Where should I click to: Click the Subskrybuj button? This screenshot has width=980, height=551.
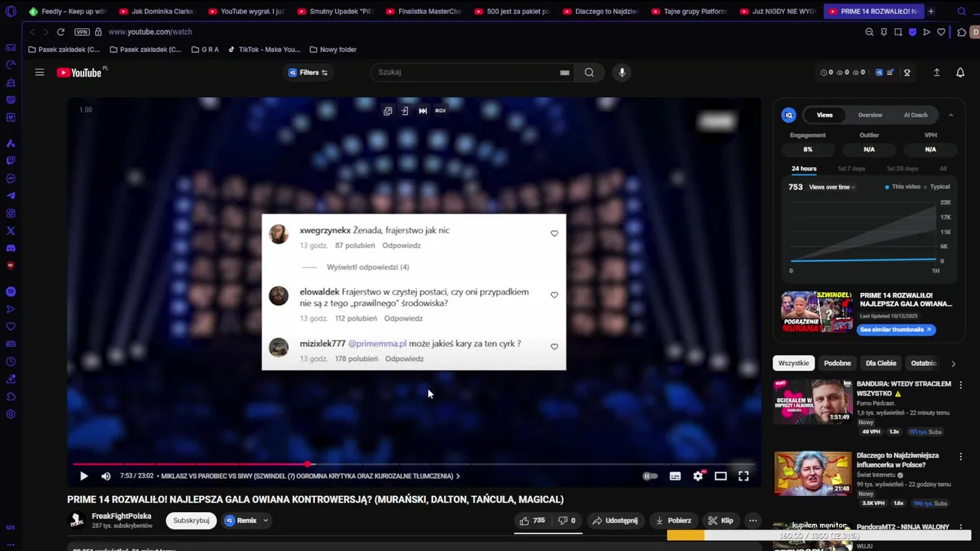191,520
